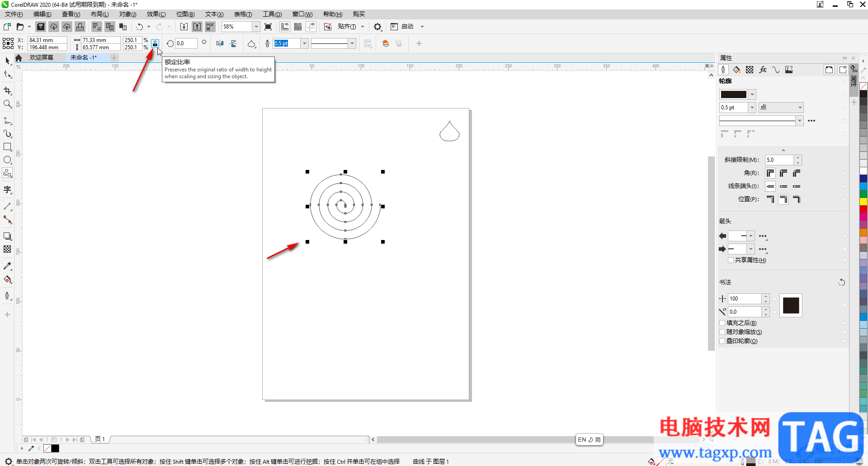This screenshot has width=868, height=466.
Task: Select the Rectangle tool
Action: (x=7, y=147)
